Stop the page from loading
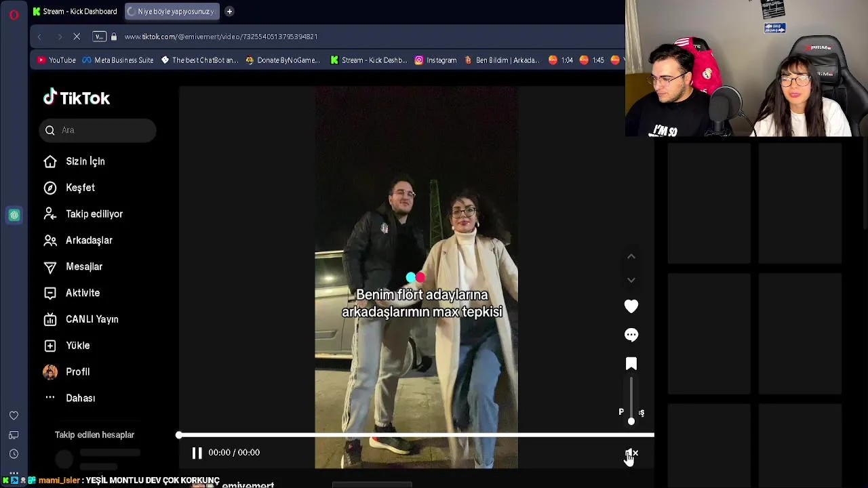The width and height of the screenshot is (868, 488). 77,37
